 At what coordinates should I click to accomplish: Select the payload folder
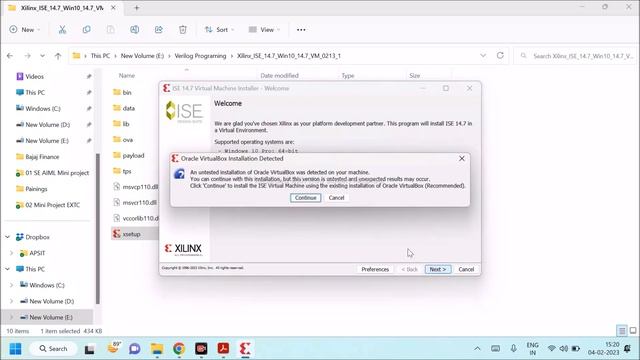click(x=133, y=156)
